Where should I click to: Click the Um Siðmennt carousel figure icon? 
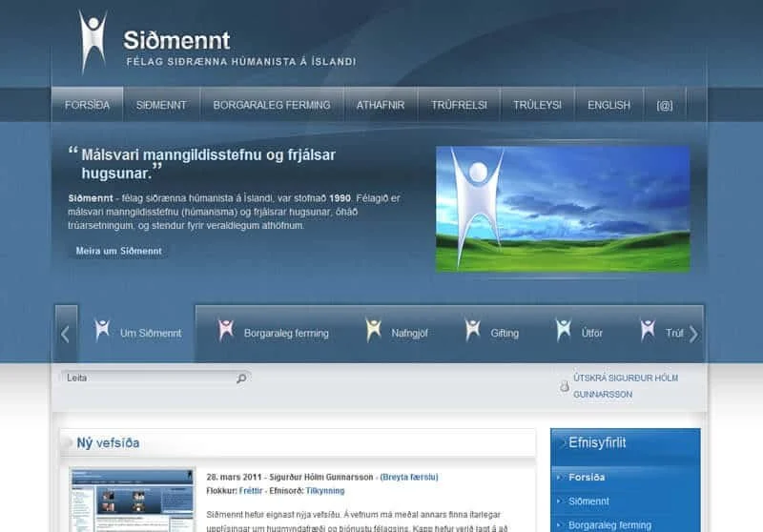(x=103, y=330)
